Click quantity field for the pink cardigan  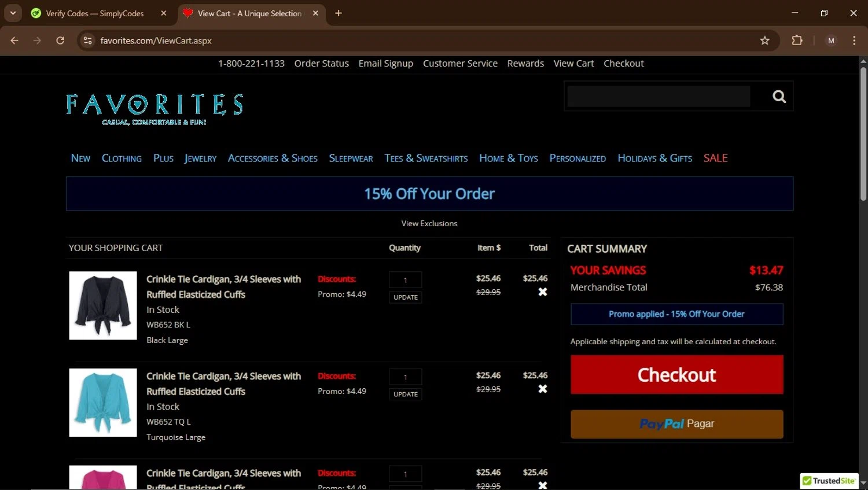click(406, 474)
